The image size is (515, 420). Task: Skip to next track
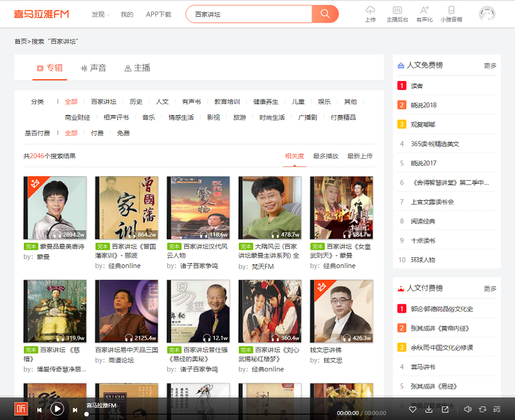[x=75, y=410]
